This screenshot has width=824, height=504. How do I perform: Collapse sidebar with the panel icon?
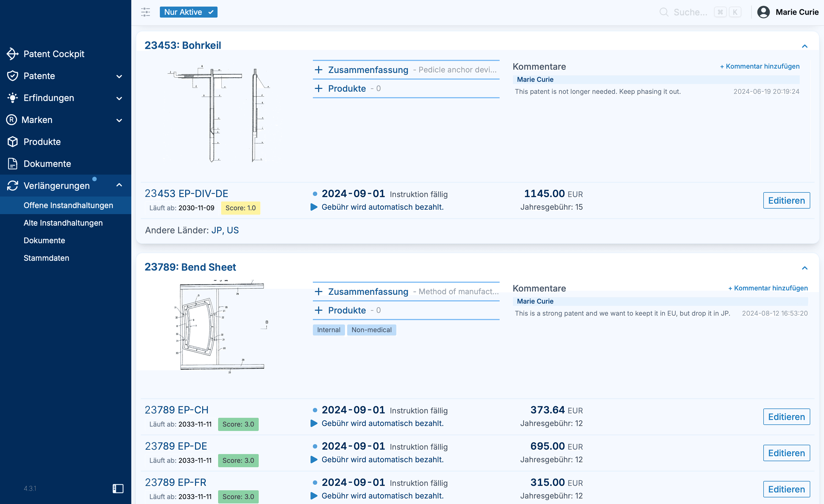tap(118, 488)
